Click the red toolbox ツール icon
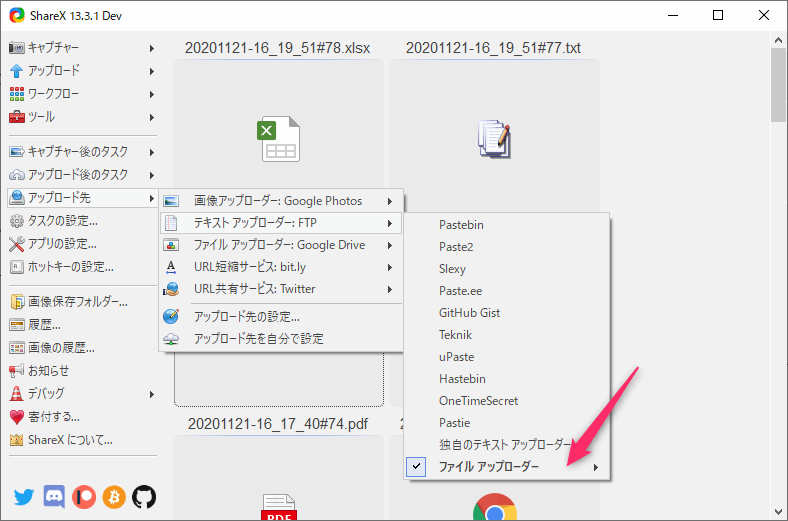This screenshot has height=521, width=788. (17, 117)
